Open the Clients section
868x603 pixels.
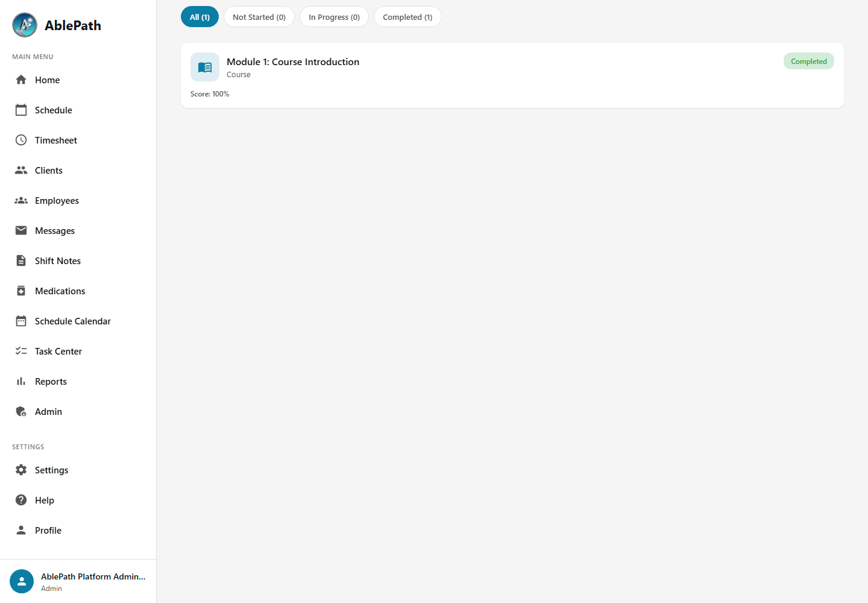(78, 170)
